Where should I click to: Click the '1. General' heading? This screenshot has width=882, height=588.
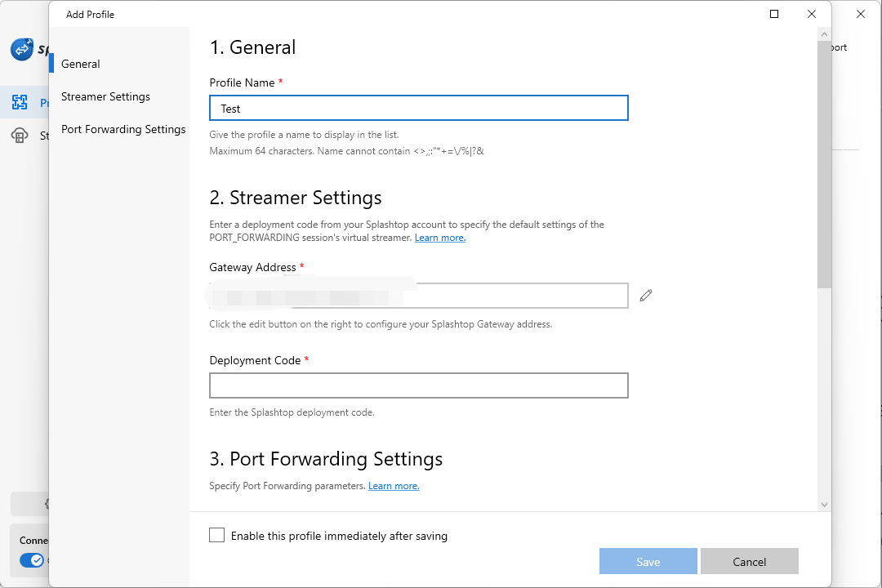coord(252,47)
